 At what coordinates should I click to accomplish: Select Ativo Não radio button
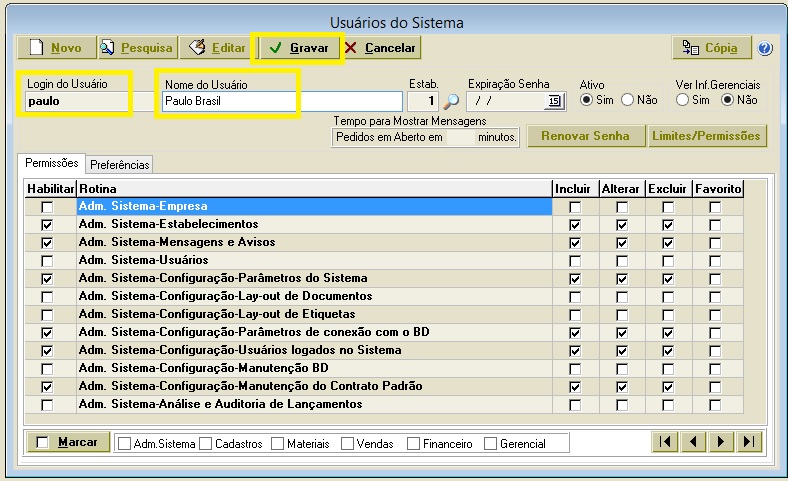point(627,100)
